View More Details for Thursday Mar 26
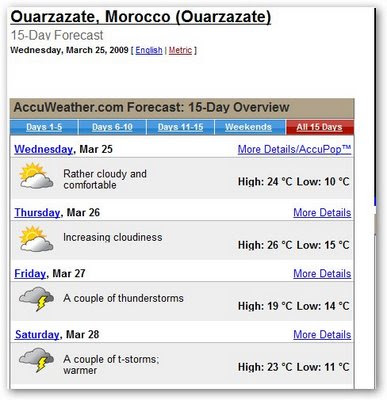Screen dimensions: 387x400 (322, 213)
